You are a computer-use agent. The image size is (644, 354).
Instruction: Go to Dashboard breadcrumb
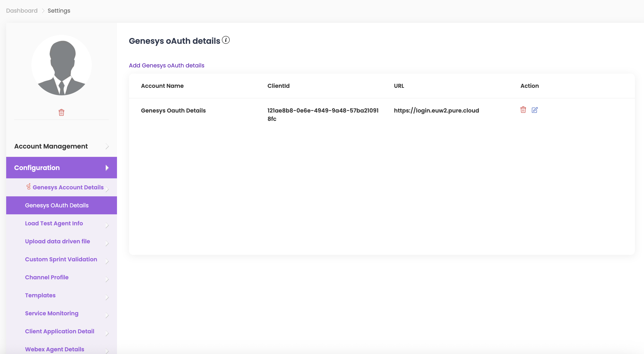click(x=22, y=10)
